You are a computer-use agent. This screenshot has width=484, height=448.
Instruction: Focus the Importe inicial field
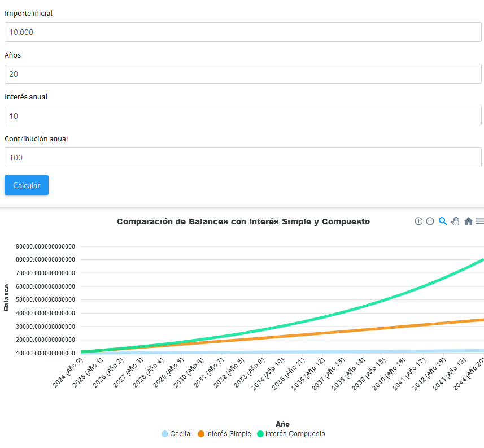243,32
